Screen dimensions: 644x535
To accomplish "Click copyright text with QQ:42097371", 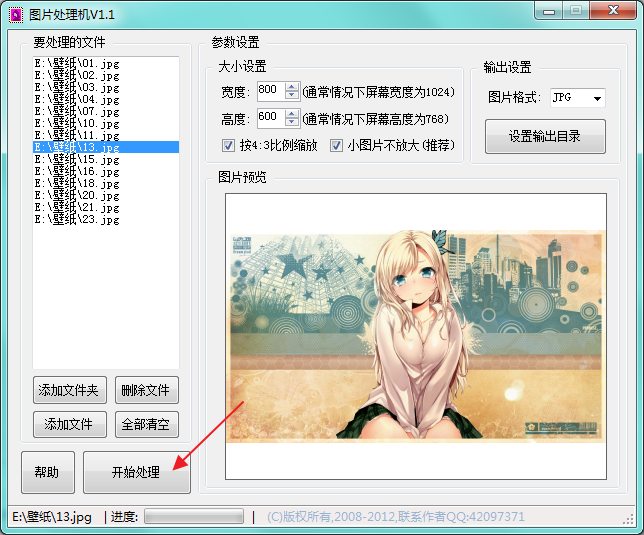I will (x=396, y=517).
